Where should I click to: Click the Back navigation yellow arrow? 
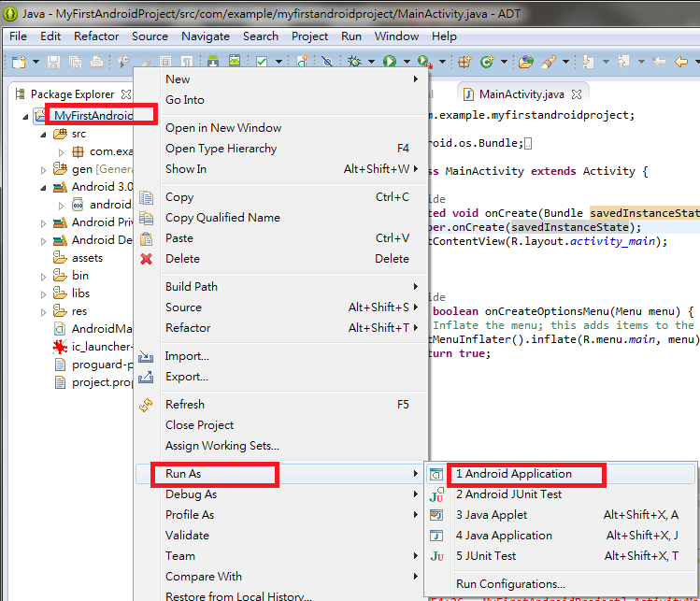pyautogui.click(x=680, y=62)
